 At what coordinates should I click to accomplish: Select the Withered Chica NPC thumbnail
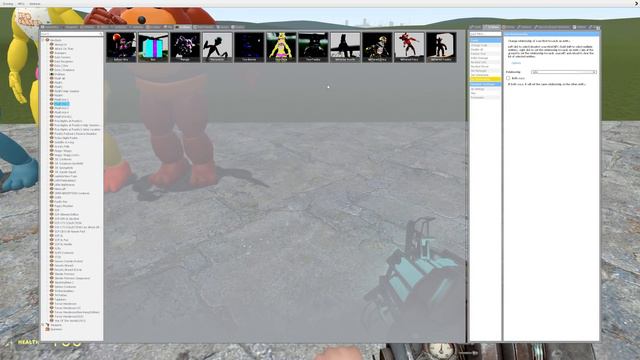point(377,47)
